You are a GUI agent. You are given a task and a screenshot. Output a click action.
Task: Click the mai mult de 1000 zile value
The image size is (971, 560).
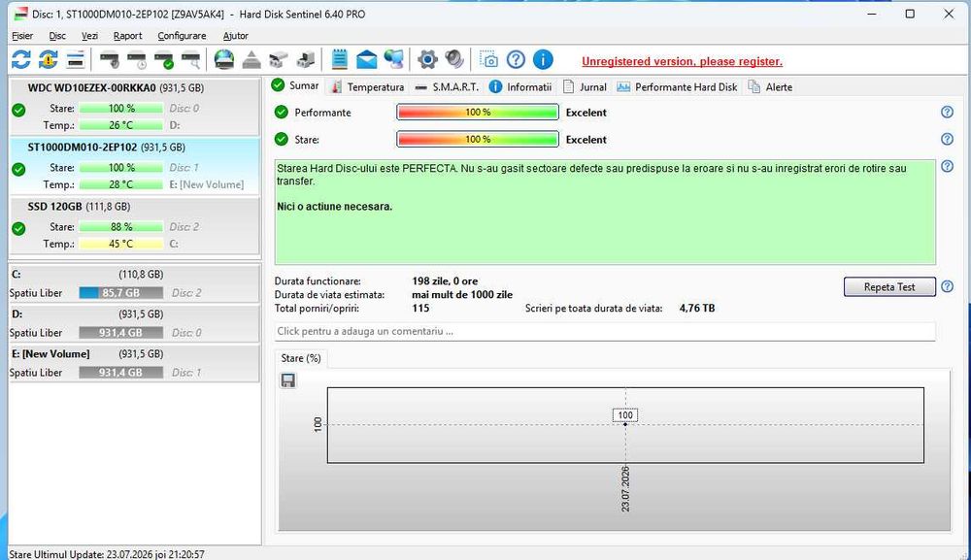pos(462,294)
